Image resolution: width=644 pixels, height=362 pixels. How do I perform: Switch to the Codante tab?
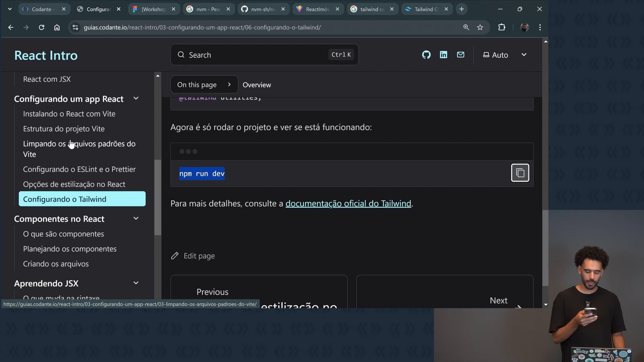coord(44,9)
